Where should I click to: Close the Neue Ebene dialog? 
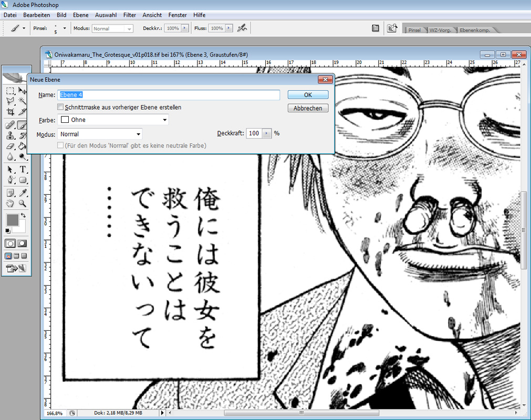tap(325, 79)
